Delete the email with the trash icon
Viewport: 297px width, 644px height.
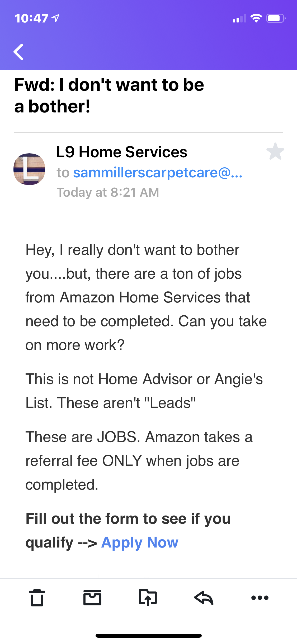point(37,597)
